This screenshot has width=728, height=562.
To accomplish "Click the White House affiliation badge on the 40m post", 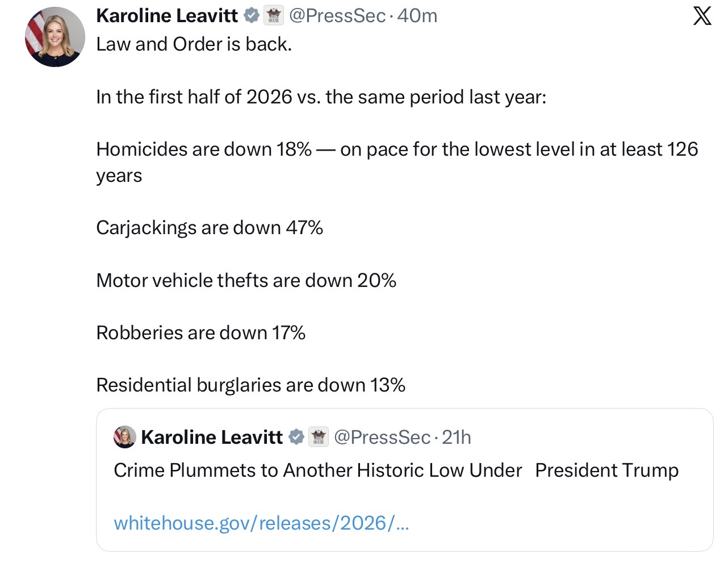I will click(x=274, y=16).
